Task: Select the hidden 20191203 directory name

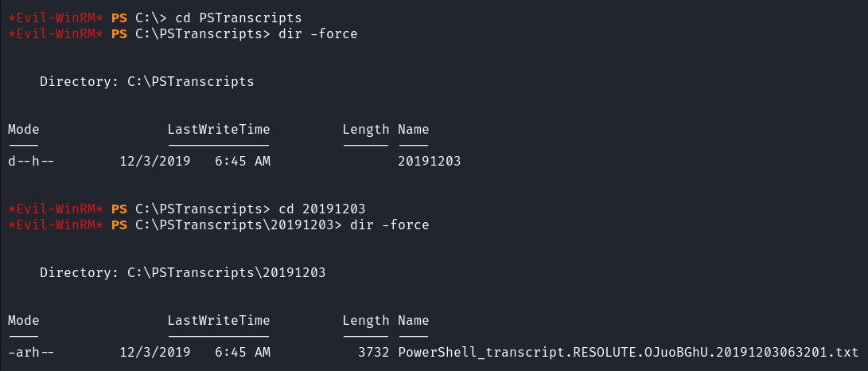Action: [430, 162]
